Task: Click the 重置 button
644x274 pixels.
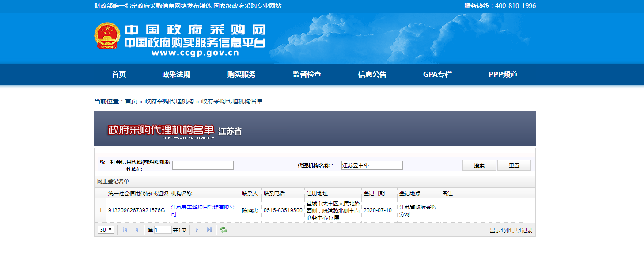Action: (x=514, y=165)
